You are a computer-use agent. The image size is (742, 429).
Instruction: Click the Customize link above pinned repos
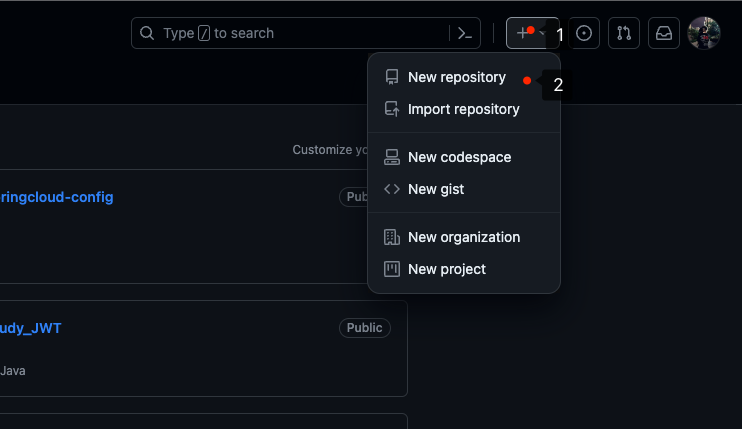tap(330, 150)
